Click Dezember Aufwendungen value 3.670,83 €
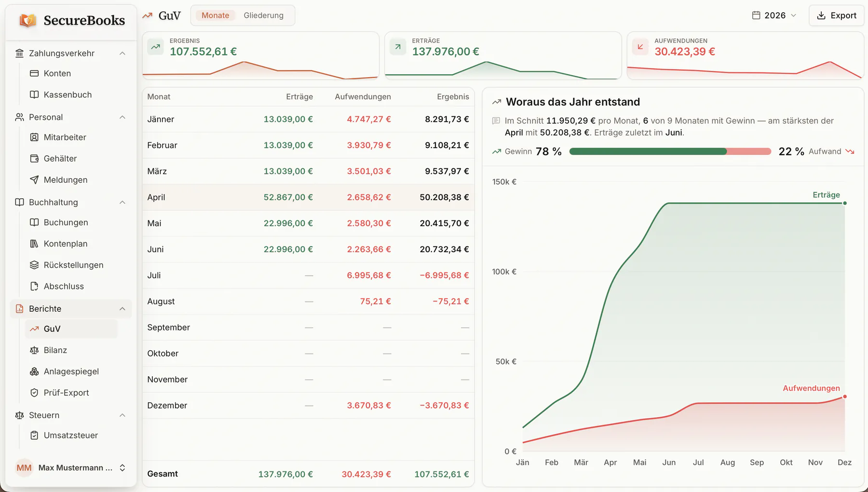Viewport: 868px width, 492px height. (x=369, y=406)
